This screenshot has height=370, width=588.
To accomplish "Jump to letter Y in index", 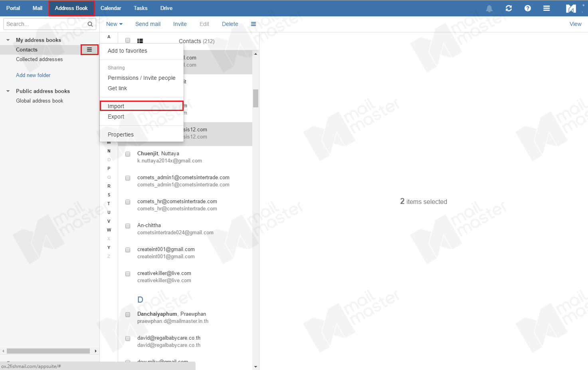I will pos(109,247).
